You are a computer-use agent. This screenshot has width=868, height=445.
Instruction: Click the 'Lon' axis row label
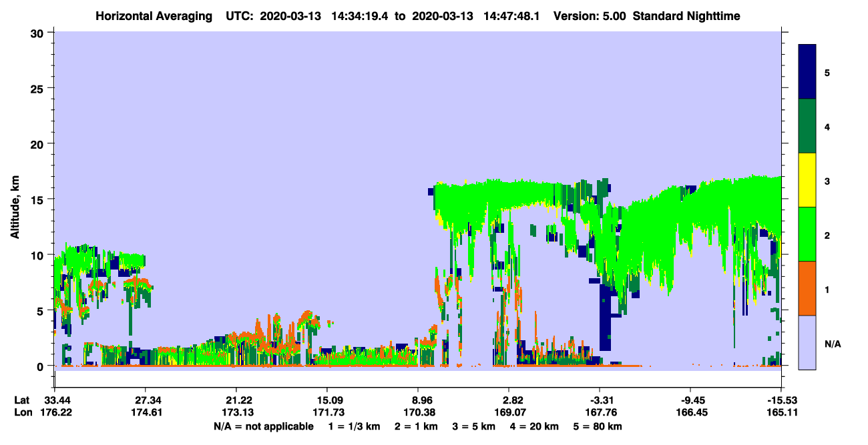[23, 413]
